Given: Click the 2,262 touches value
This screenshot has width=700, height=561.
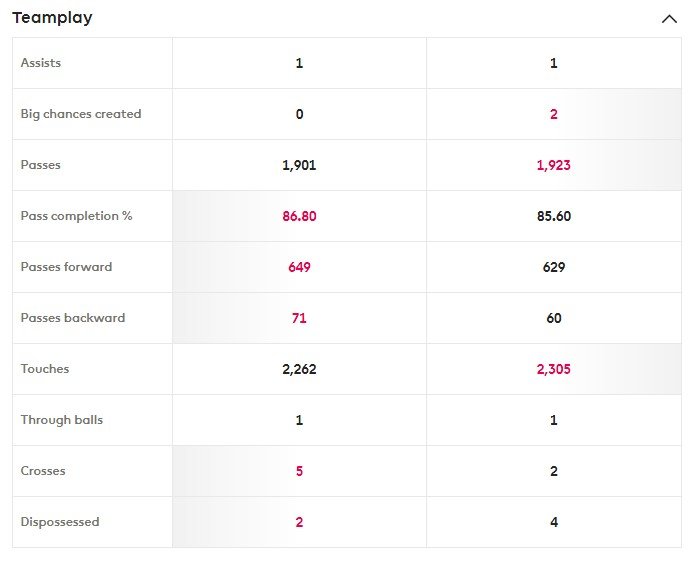Looking at the screenshot, I should (x=299, y=369).
